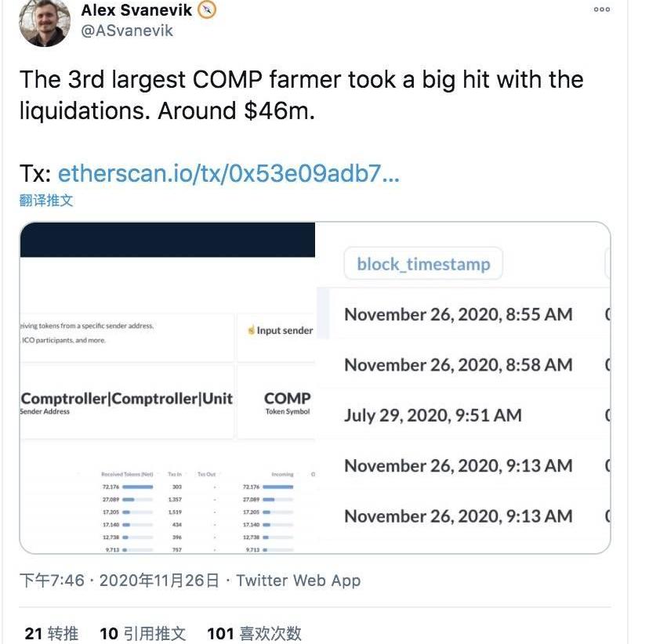Select the November 26, 2020, 8:55 AM row
This screenshot has width=649, height=644.
point(458,314)
